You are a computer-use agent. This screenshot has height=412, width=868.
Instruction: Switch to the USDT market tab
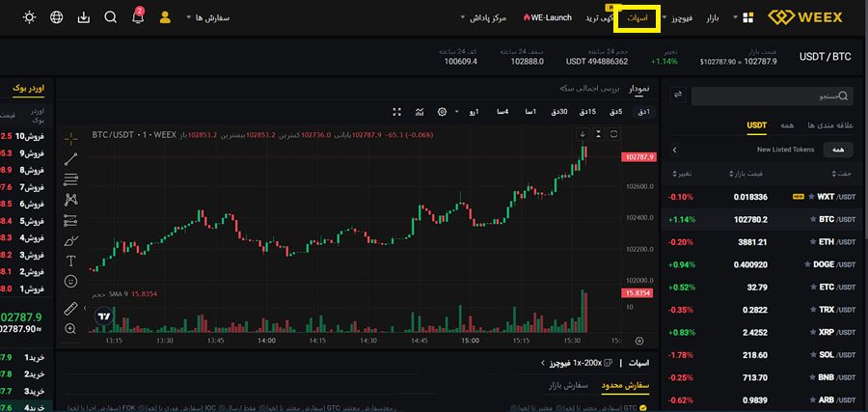(x=756, y=125)
